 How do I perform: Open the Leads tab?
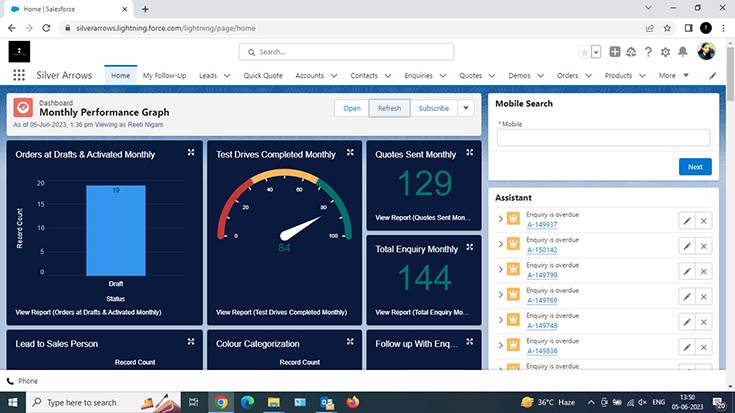[208, 75]
